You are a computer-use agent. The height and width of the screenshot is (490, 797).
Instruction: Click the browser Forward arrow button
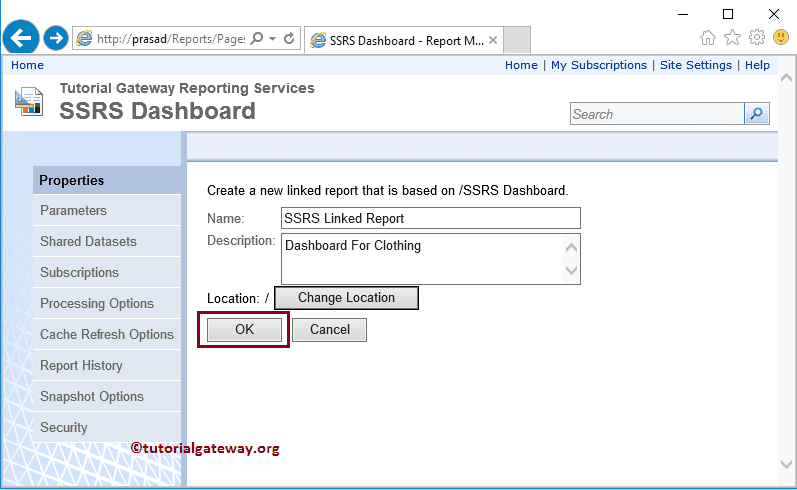tap(55, 38)
